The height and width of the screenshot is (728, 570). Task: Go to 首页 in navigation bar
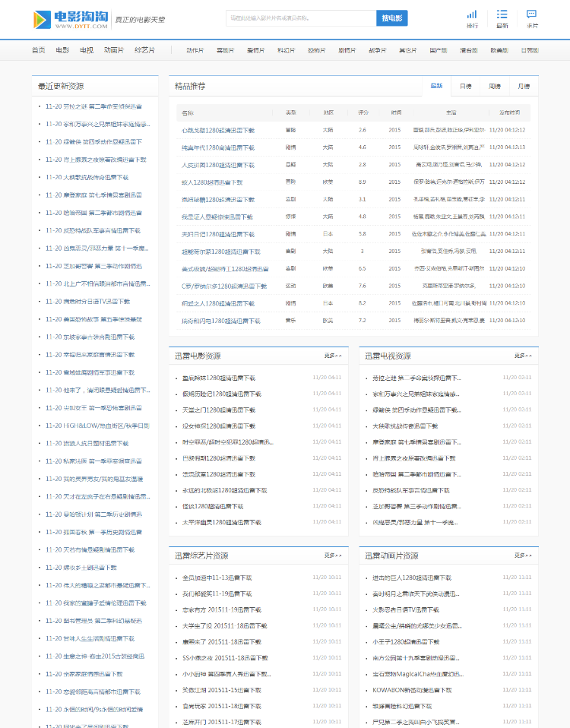pyautogui.click(x=39, y=50)
